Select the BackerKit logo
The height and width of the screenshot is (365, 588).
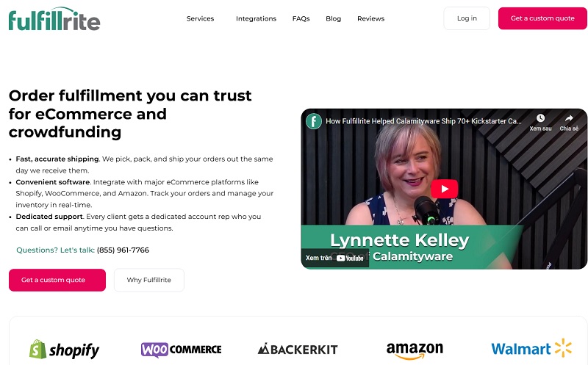298,350
